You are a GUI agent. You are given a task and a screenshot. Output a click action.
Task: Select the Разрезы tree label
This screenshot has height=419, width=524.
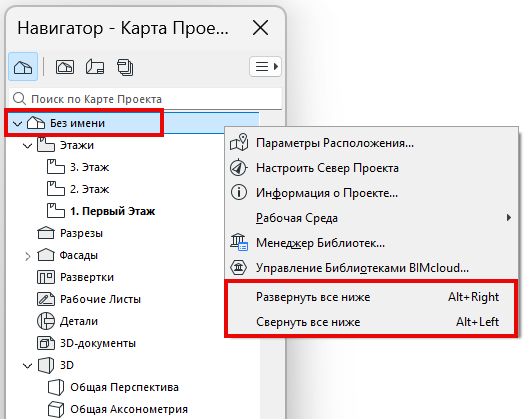pos(81,233)
